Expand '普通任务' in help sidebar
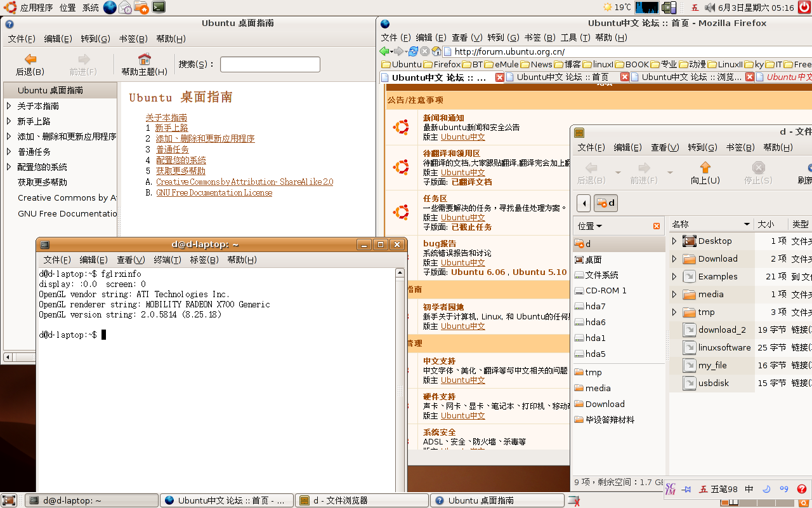 point(9,152)
